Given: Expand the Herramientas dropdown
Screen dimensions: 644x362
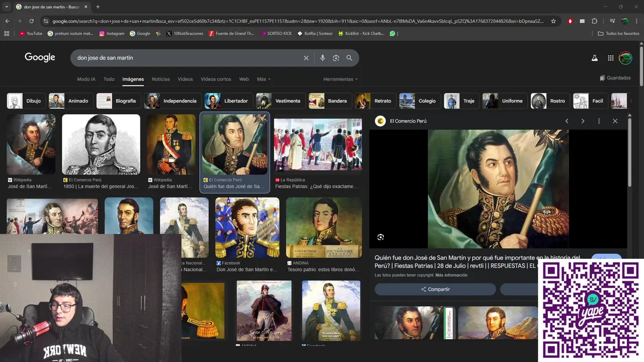Looking at the screenshot, I should (x=341, y=79).
